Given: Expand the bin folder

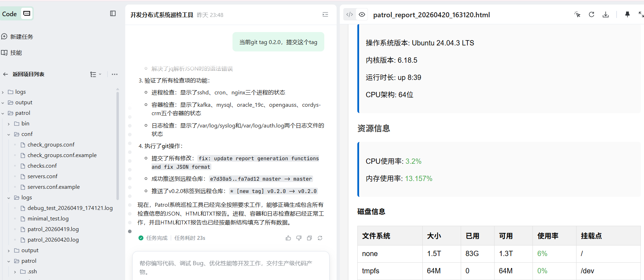Looking at the screenshot, I should point(9,124).
